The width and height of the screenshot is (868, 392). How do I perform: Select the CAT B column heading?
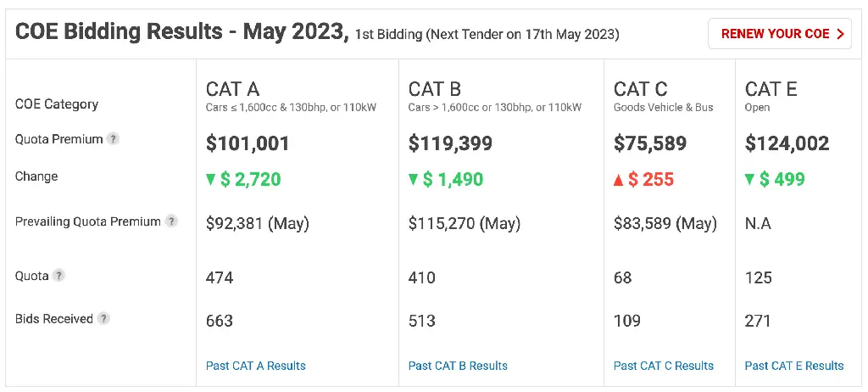pyautogui.click(x=435, y=89)
